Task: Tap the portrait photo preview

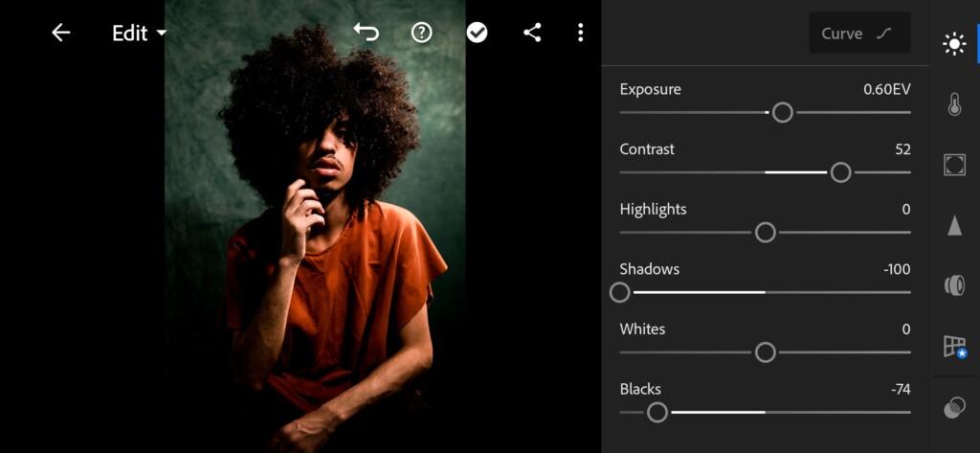Action: pos(315,226)
